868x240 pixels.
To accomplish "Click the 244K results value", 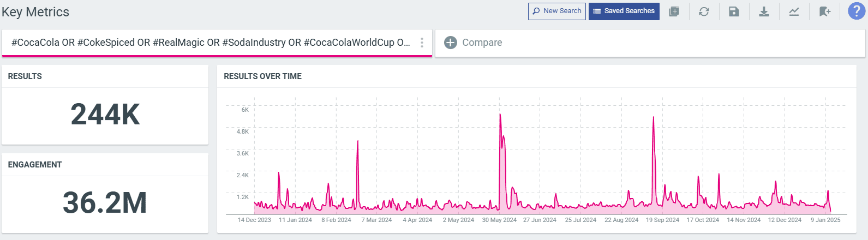I will (x=105, y=115).
